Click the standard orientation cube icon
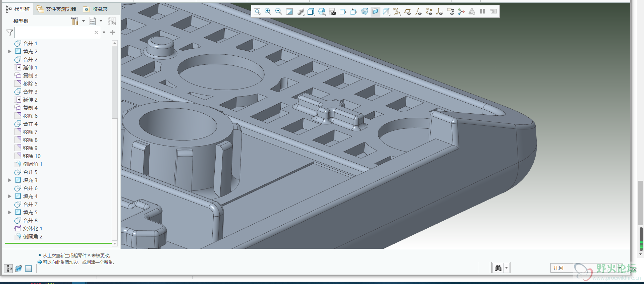 (354, 12)
